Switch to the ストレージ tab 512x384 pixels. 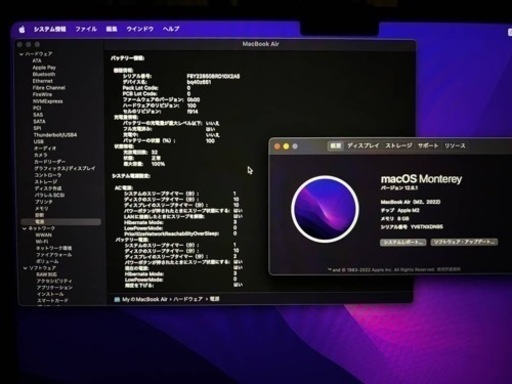[399, 146]
